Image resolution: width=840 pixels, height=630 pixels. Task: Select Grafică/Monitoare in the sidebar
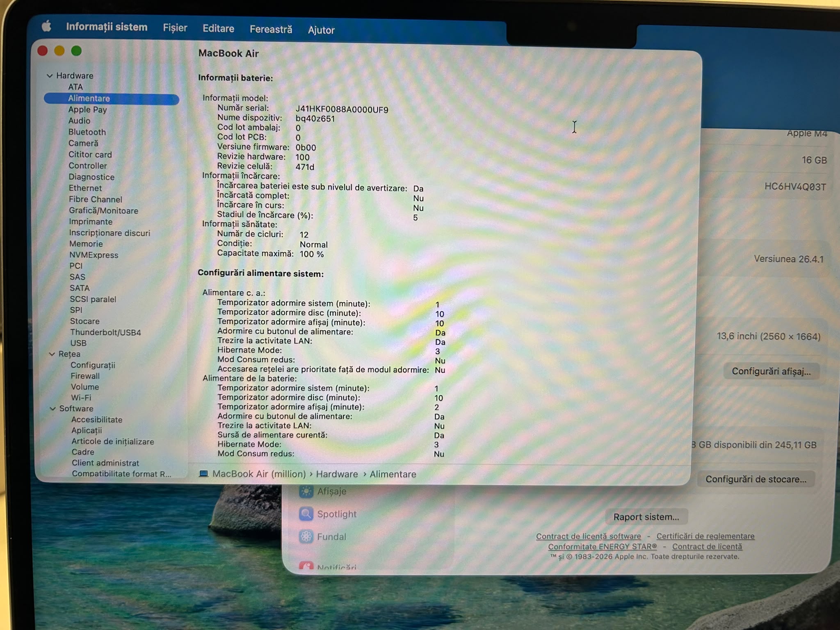point(103,211)
